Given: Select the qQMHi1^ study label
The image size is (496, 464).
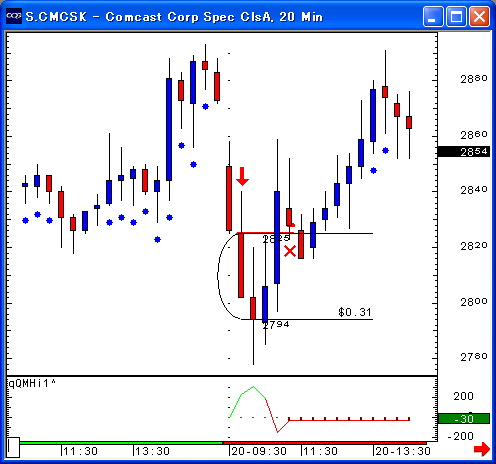Looking at the screenshot, I should pyautogui.click(x=31, y=384).
